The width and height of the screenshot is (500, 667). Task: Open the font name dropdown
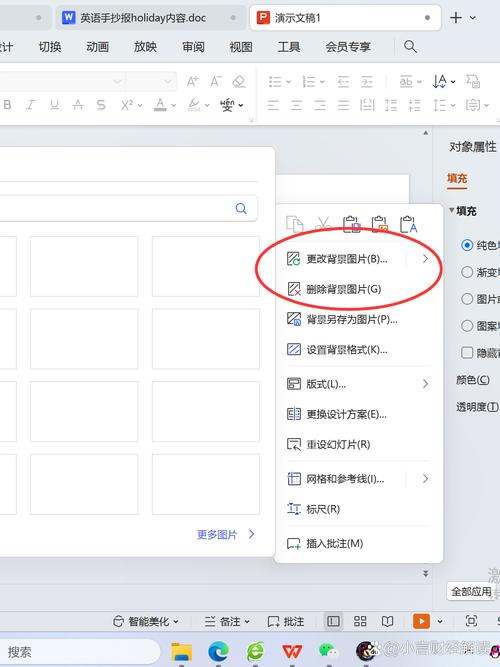(117, 81)
